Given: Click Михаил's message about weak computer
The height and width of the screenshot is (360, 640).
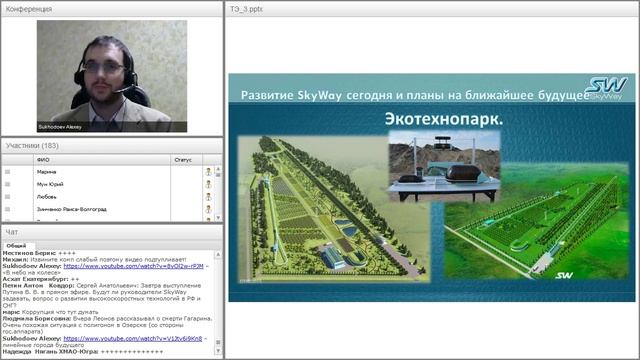Looking at the screenshot, I should click(94, 259).
